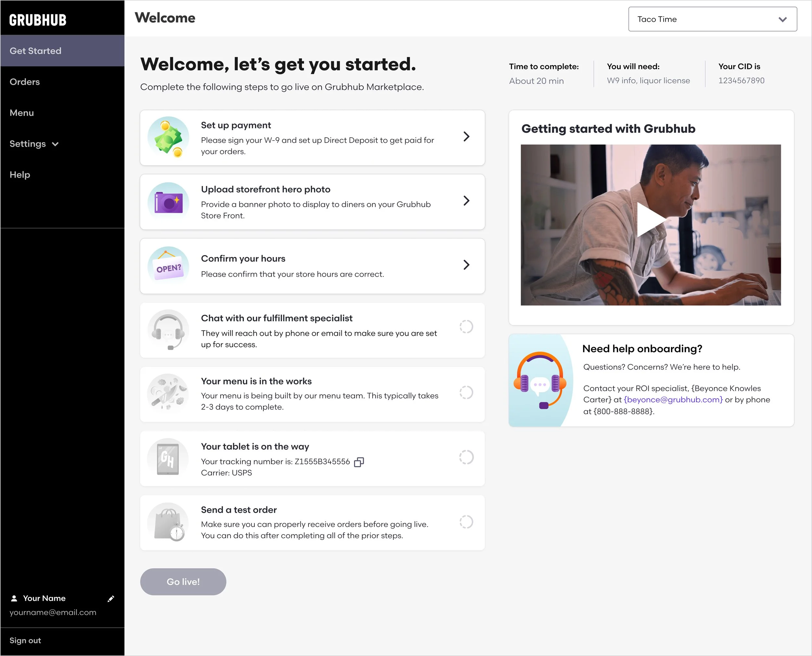Viewport: 812px width, 656px height.
Task: Open the Set up payment step arrow
Action: pos(466,136)
